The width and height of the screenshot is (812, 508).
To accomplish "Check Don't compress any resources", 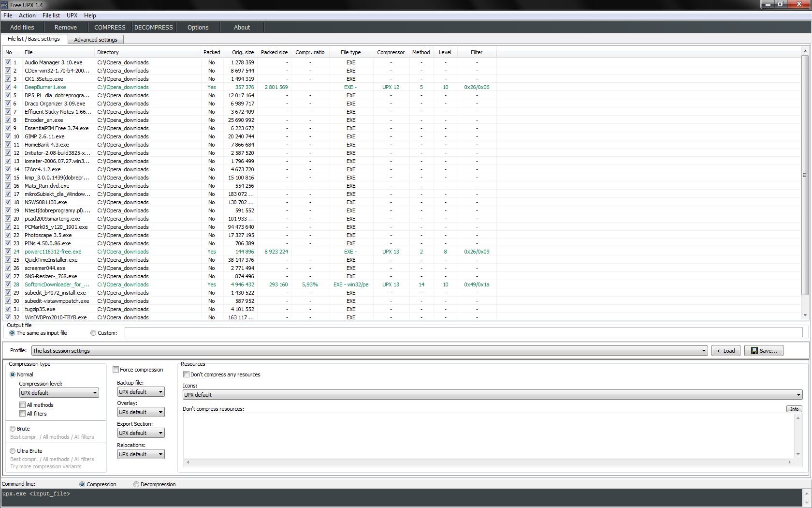I will 187,374.
